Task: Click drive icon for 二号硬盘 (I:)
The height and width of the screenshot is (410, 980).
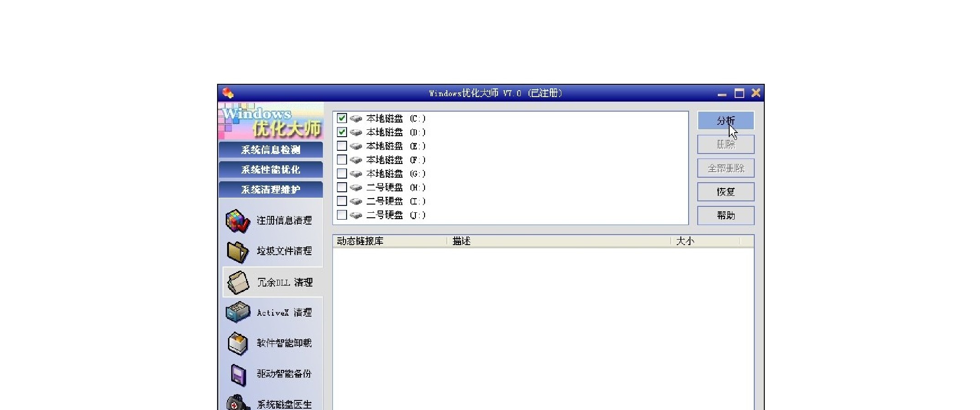Action: [356, 201]
